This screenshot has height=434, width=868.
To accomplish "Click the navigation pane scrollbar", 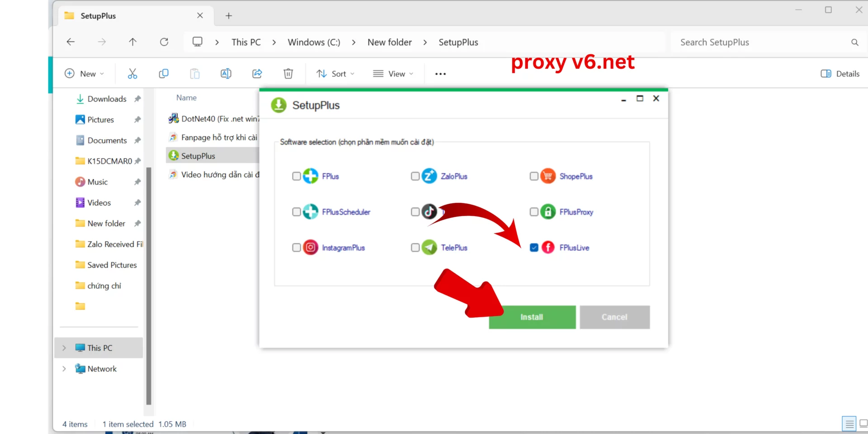I will pos(149,286).
